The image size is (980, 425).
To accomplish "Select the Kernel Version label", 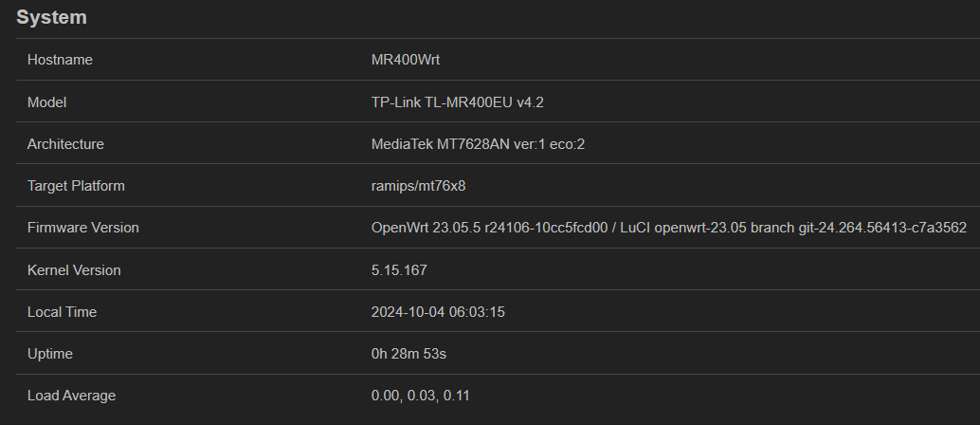I will click(74, 270).
